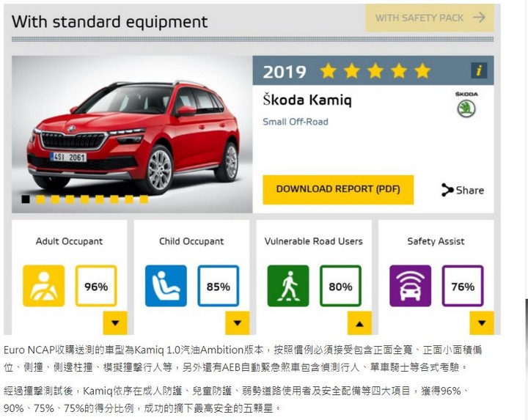Image resolution: width=528 pixels, height=420 pixels.
Task: Collapse the Vulnerable Road Users section
Action: coord(359,323)
